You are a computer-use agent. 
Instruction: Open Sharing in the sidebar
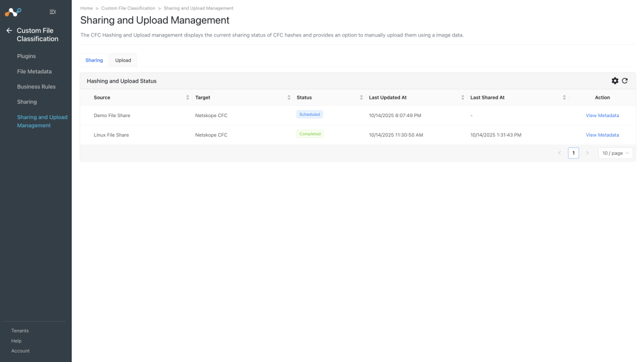point(26,101)
